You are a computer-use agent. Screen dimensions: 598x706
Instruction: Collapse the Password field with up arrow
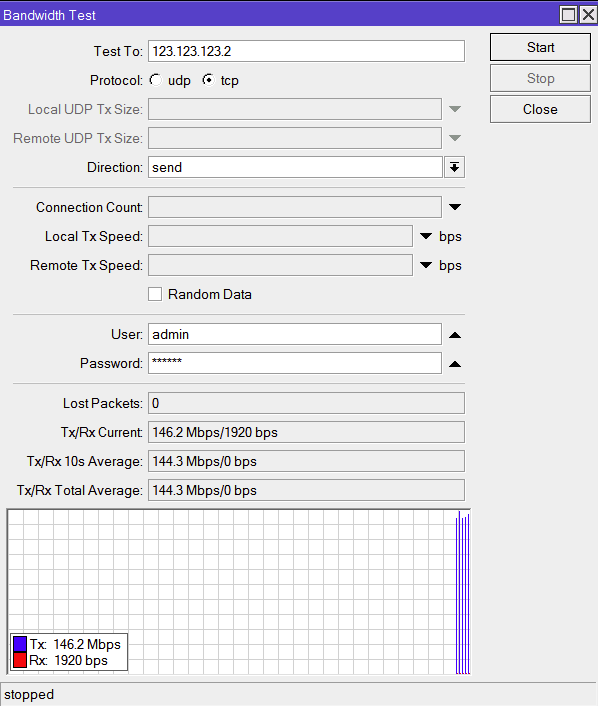pyautogui.click(x=455, y=364)
